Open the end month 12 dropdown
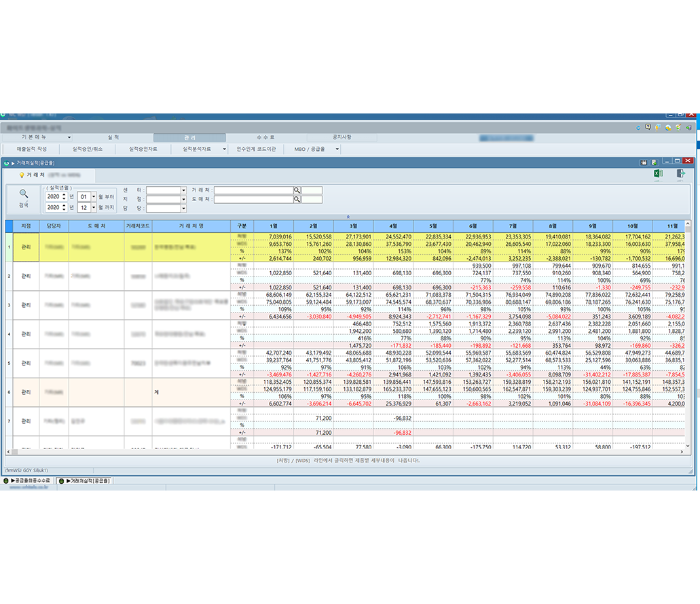The width and height of the screenshot is (700, 604). point(94,207)
